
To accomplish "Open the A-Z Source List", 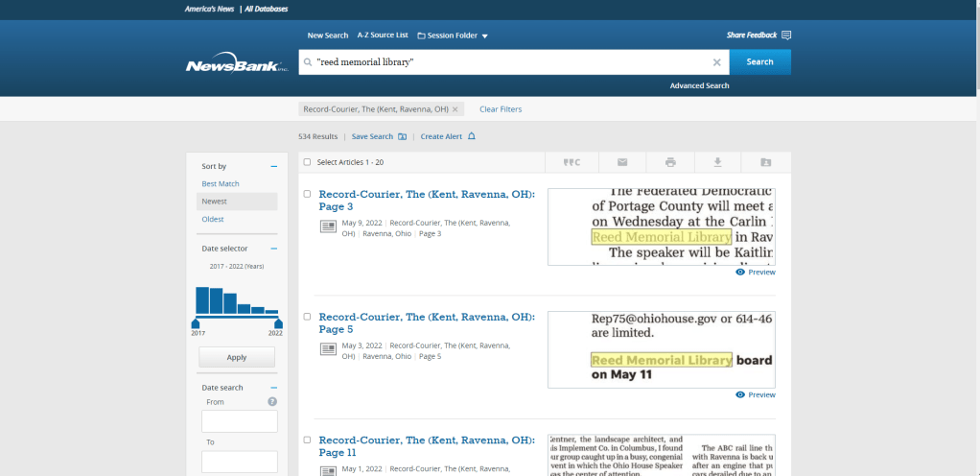I will (383, 35).
